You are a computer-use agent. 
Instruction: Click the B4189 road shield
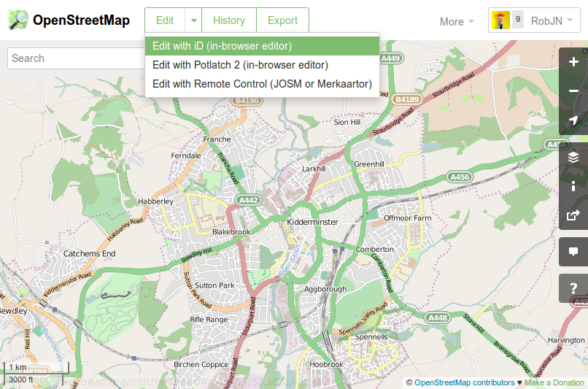click(x=407, y=99)
